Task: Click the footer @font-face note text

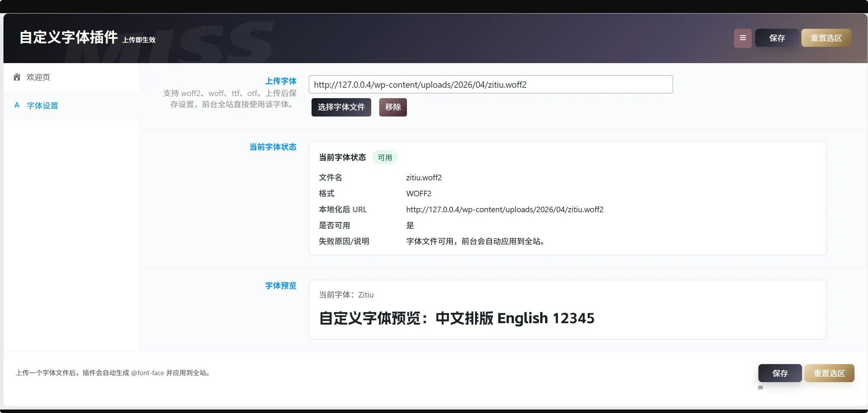Action: [113, 373]
